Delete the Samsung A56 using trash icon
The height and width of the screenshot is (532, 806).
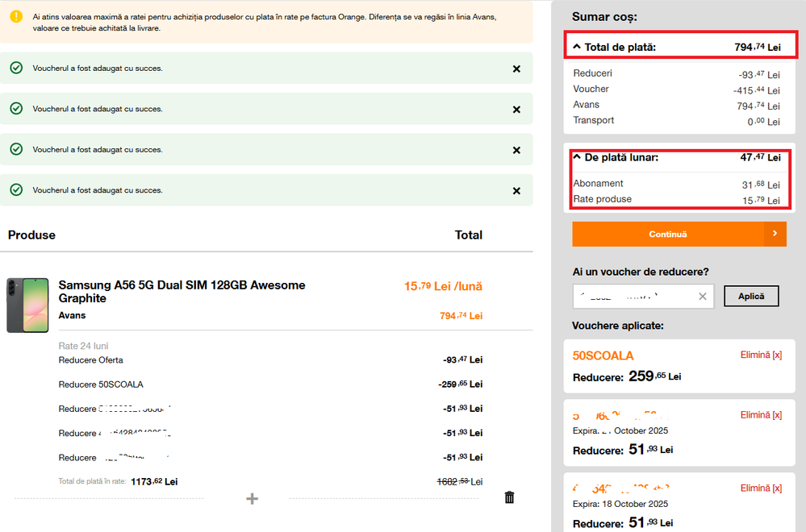pos(509,497)
